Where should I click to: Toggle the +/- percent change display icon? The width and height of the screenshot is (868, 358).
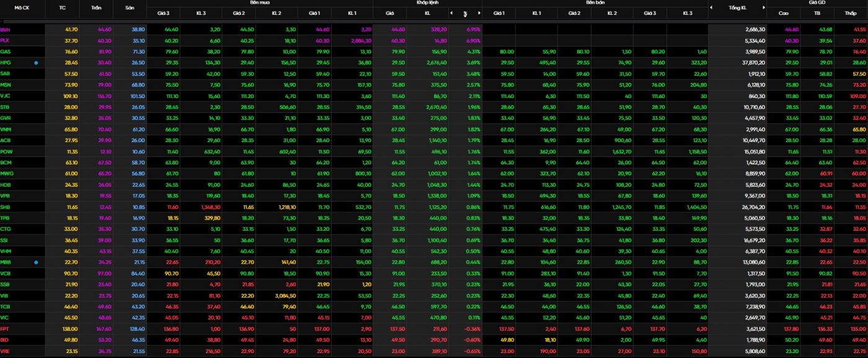pos(465,13)
